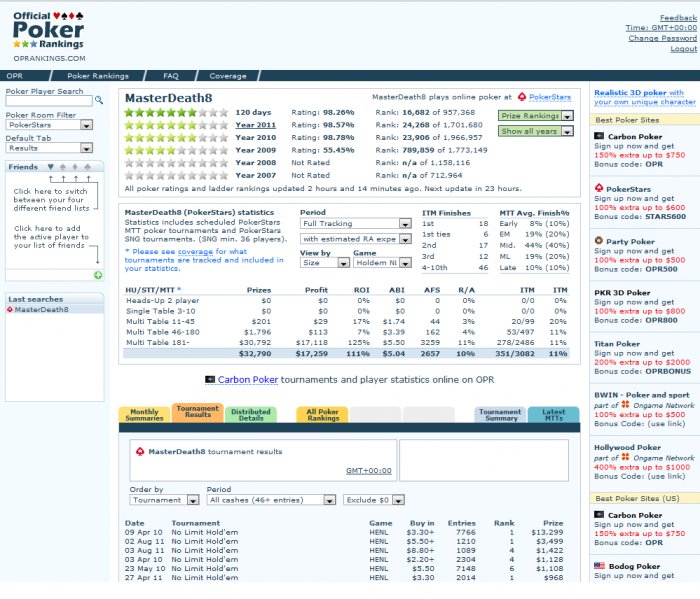The height and width of the screenshot is (599, 700).
Task: Select the spade friends list icon
Action: [x=63, y=167]
